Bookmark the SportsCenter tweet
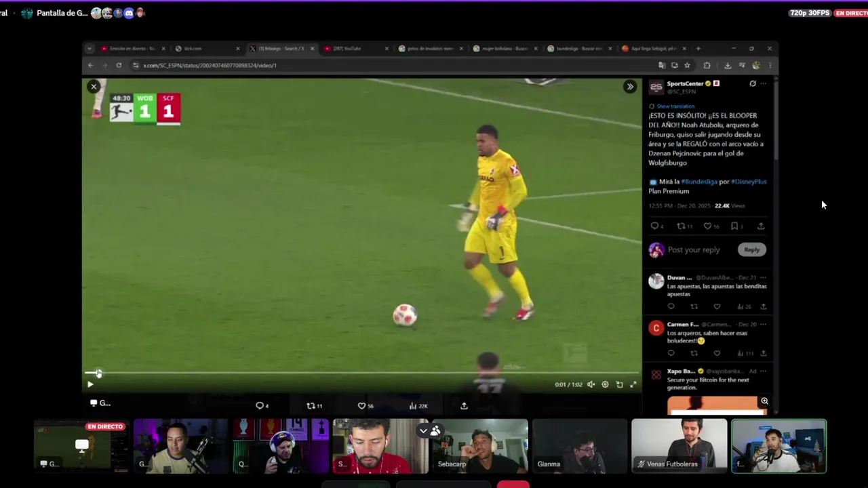Image resolution: width=868 pixels, height=488 pixels. 734,226
